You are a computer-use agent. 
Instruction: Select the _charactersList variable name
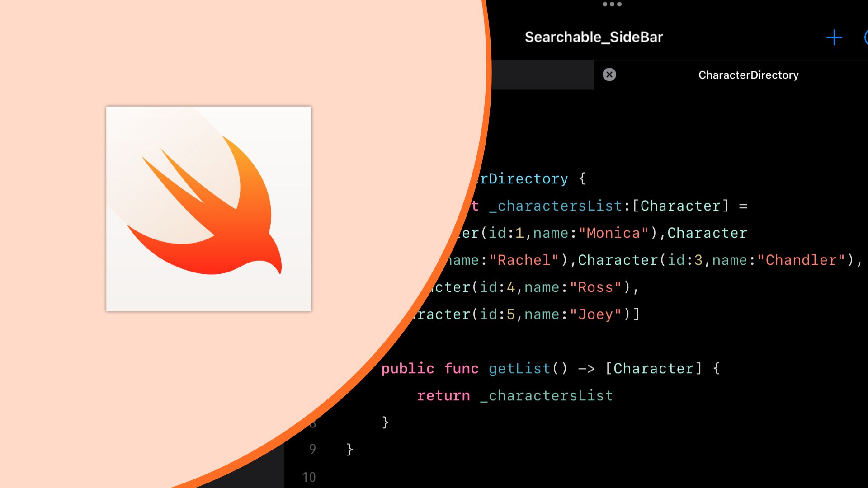click(x=555, y=206)
